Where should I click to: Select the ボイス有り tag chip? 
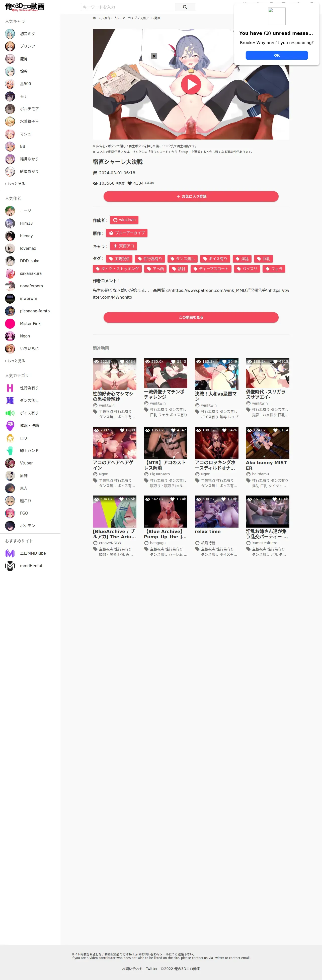(215, 259)
